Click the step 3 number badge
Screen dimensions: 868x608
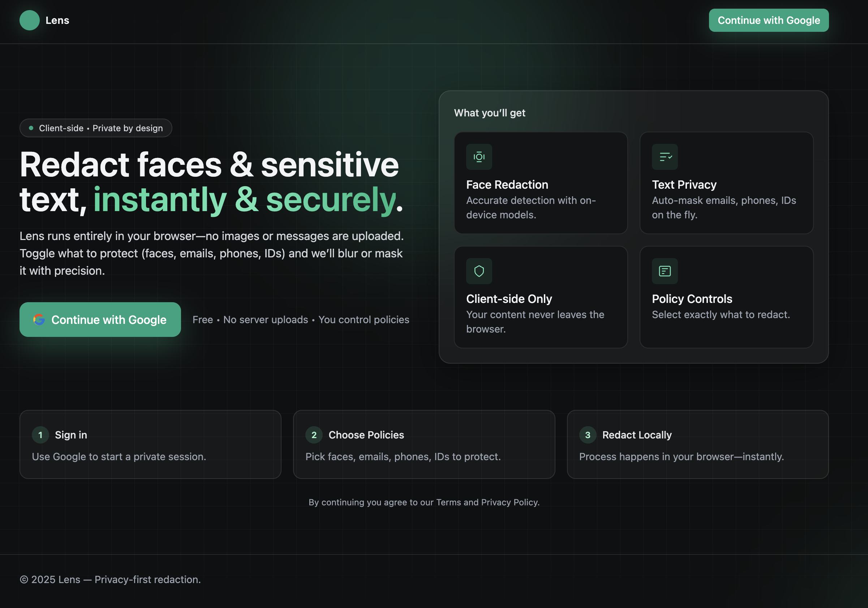588,435
